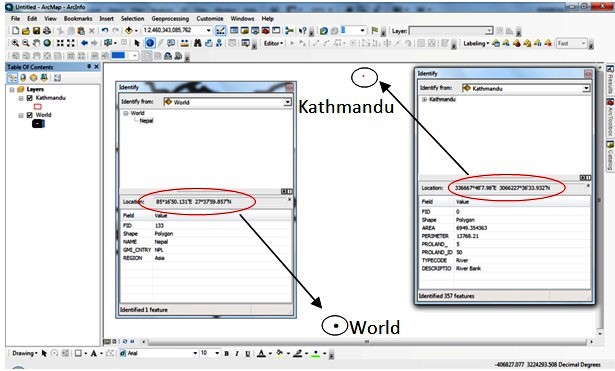Viewport: 615px width, 371px height.
Task: Uncheck the World layer checkbox
Action: pyautogui.click(x=29, y=115)
